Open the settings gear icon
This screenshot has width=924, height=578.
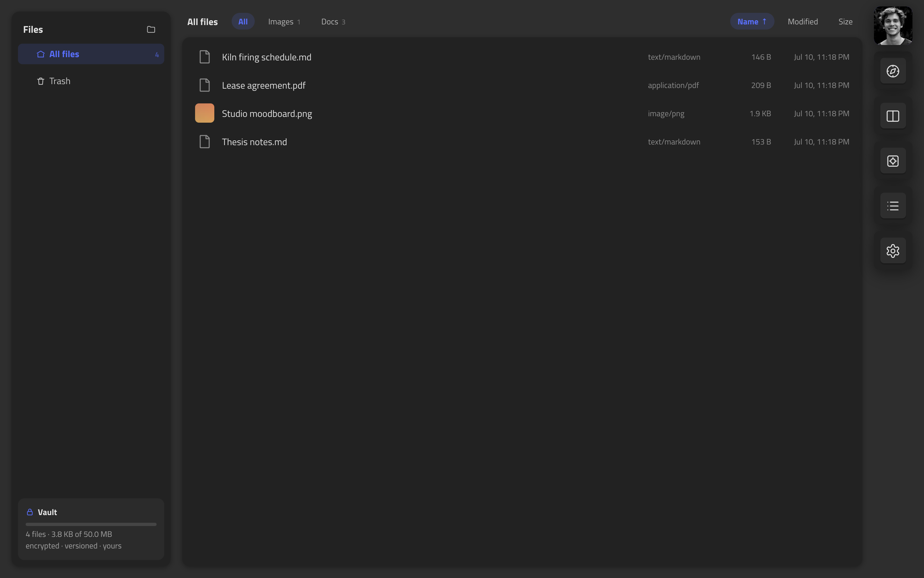(x=893, y=251)
